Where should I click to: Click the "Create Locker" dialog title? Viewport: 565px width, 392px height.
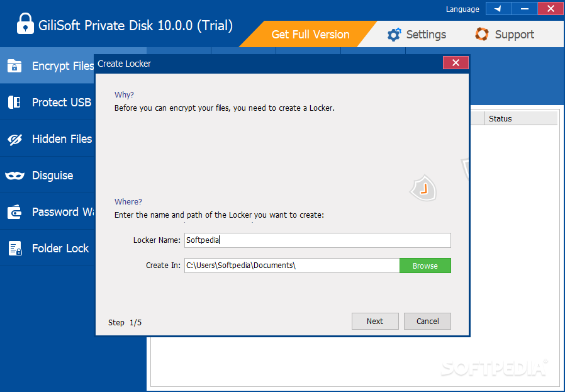(x=125, y=64)
